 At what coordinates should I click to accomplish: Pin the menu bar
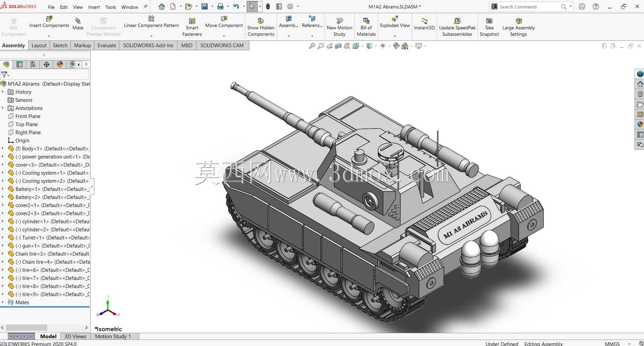(x=146, y=6)
